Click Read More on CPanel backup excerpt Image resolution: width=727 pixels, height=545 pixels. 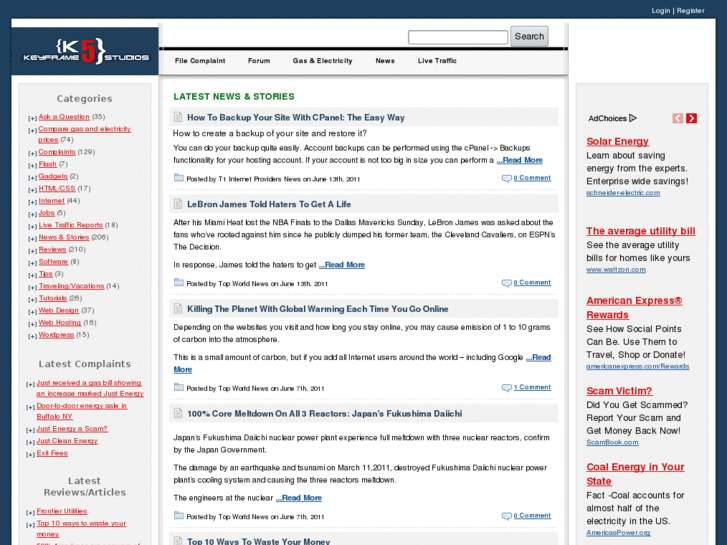tap(520, 160)
